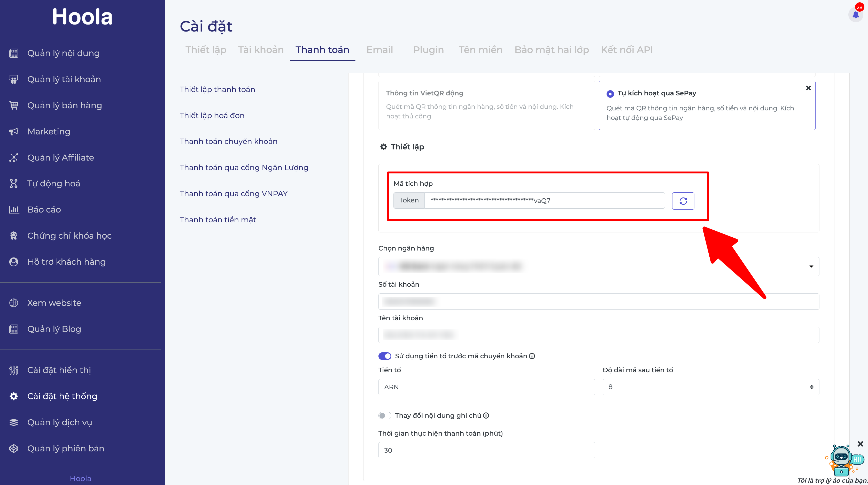This screenshot has height=485, width=868.
Task: Click the Quản lý bán hàng cart icon
Action: [14, 105]
